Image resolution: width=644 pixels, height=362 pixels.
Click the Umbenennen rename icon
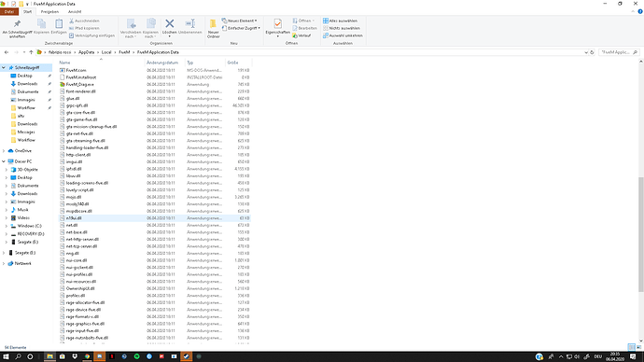click(x=189, y=24)
